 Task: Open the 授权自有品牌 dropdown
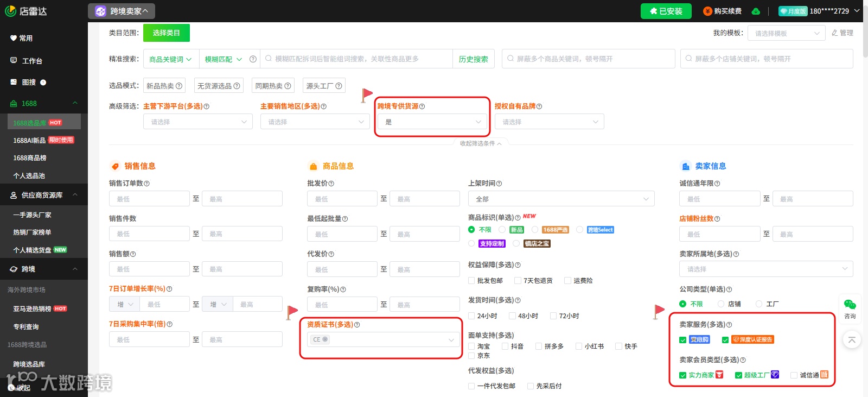tap(550, 122)
